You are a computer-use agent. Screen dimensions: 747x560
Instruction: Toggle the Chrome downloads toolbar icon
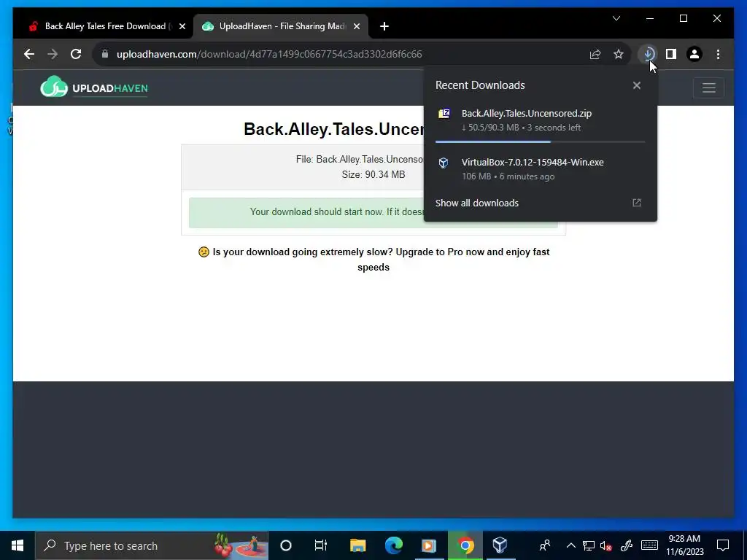point(648,54)
